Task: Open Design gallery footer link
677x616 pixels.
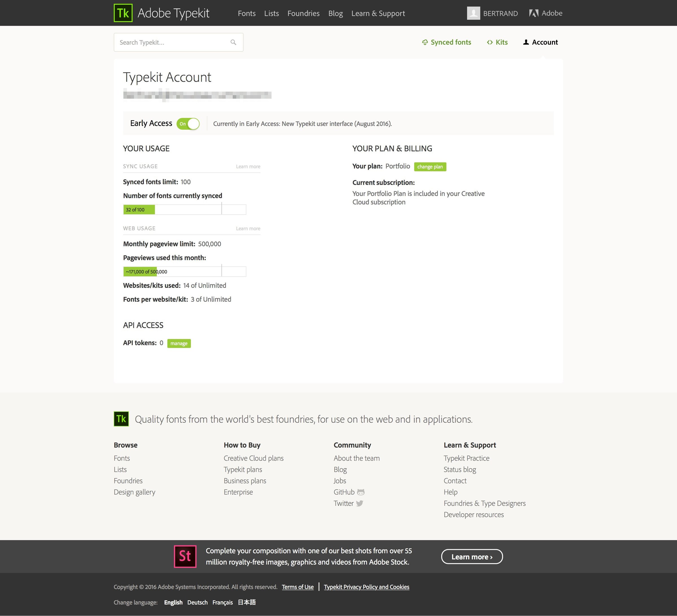Action: tap(135, 492)
